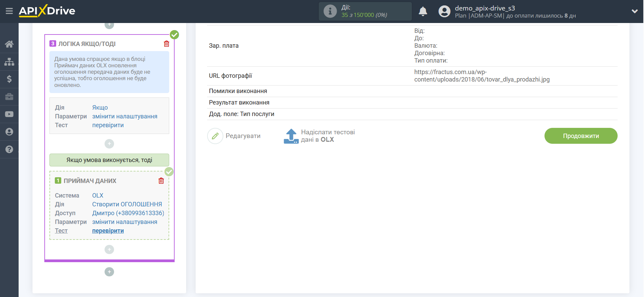Click Дод. поле: Тип послуги row
This screenshot has width=644, height=297.
[412, 114]
